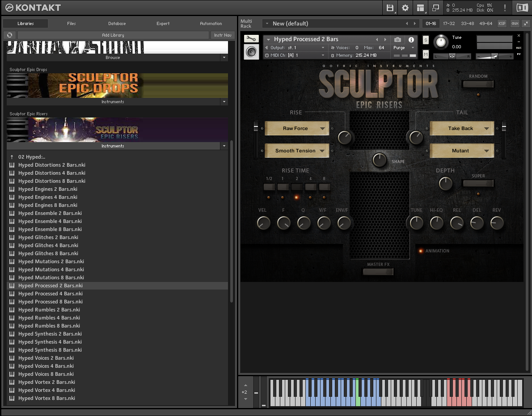Set rise time to 2 bars

coord(296,187)
